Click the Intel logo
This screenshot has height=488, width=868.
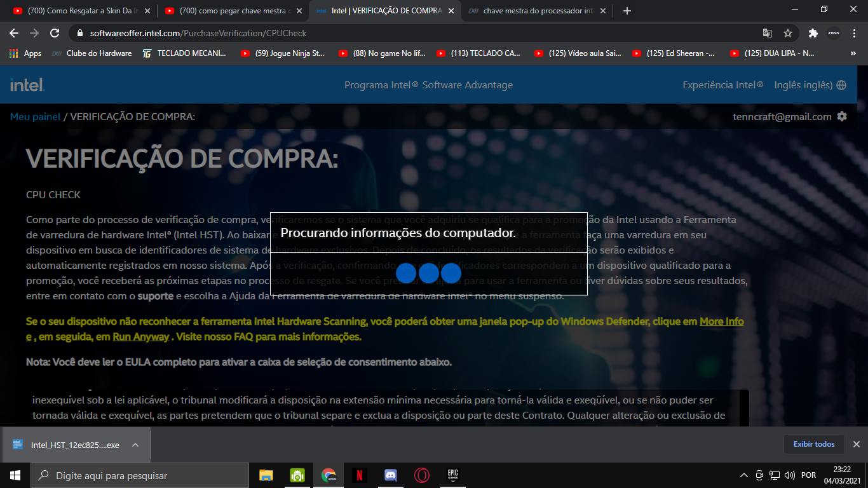27,85
